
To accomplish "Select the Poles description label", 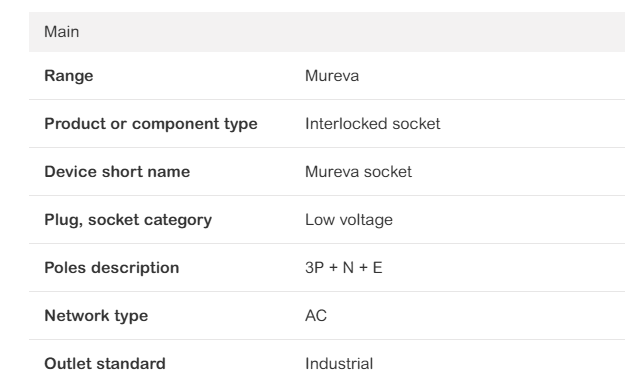I will [112, 268].
